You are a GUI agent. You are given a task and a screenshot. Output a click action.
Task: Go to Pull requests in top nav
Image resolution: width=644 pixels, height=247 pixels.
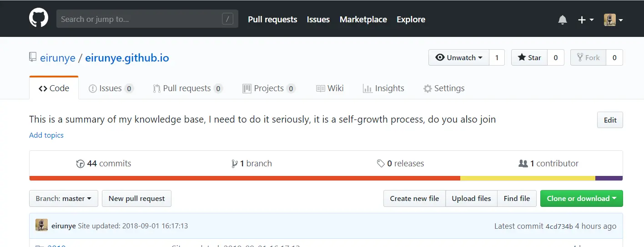272,20
